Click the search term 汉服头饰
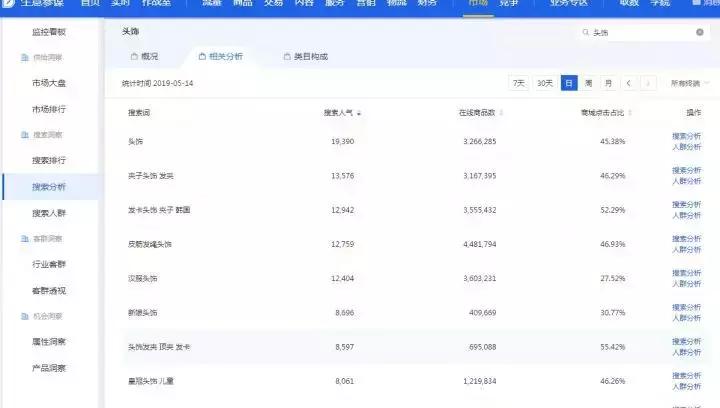This screenshot has height=408, width=720. coord(142,279)
